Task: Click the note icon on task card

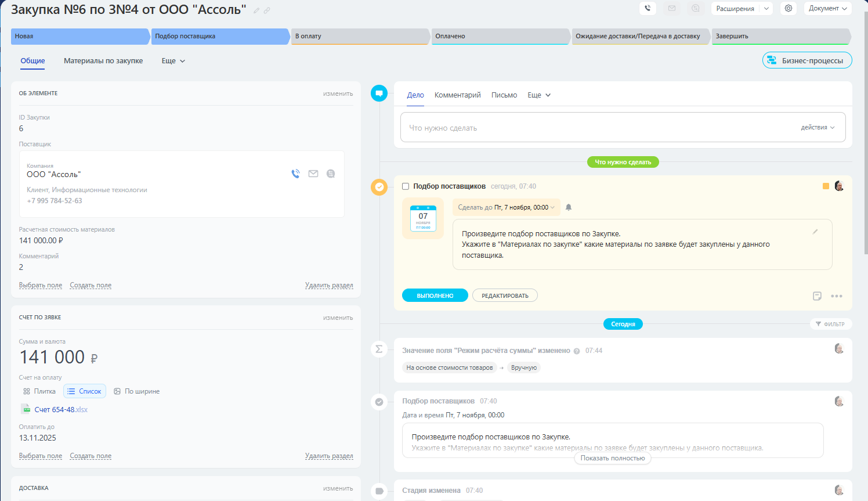Action: tap(817, 296)
